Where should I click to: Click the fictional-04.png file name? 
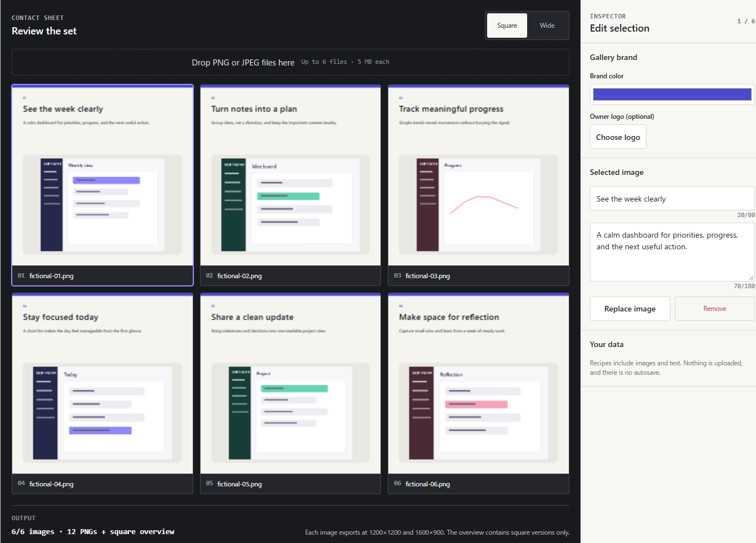pyautogui.click(x=51, y=484)
